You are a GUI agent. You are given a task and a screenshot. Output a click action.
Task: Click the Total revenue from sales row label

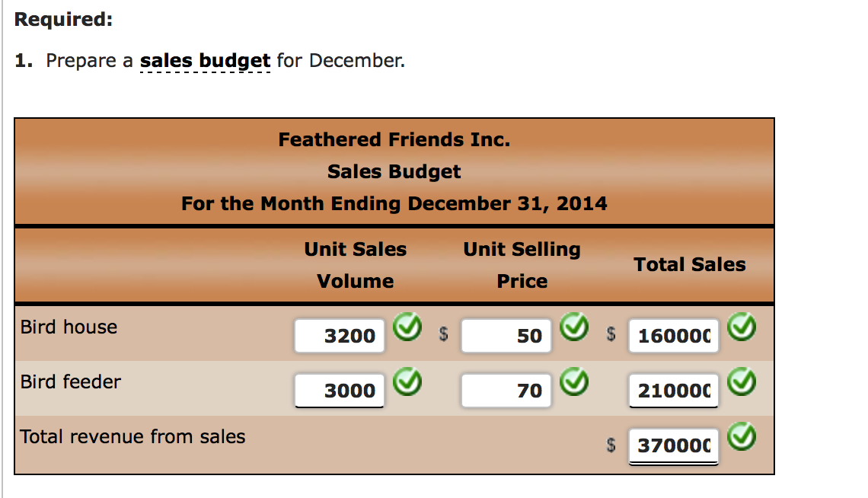(132, 436)
